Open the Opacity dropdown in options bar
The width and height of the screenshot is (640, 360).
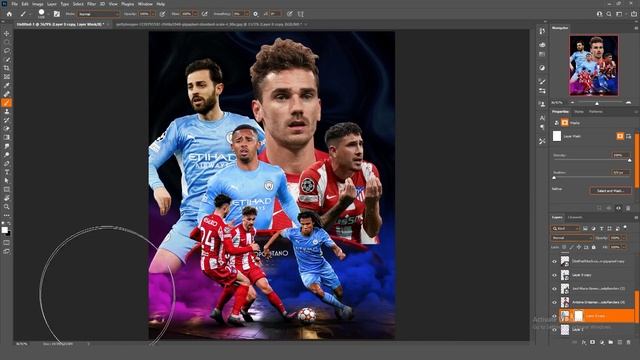pos(153,14)
